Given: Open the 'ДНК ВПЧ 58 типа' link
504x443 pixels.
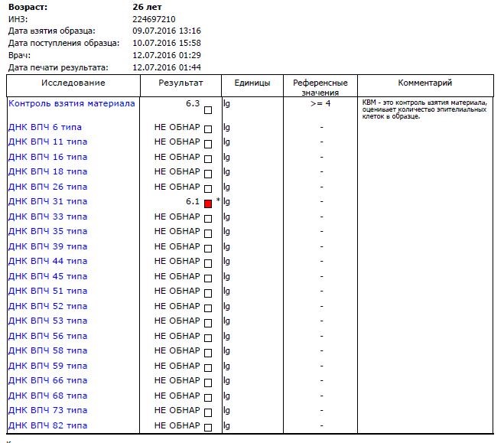Looking at the screenshot, I should point(47,350).
